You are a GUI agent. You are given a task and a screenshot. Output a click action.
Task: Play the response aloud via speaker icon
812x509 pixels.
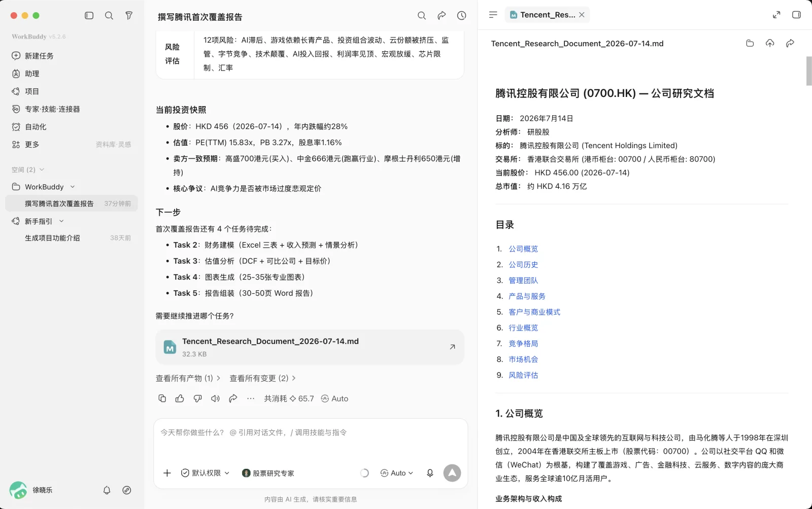(x=216, y=398)
